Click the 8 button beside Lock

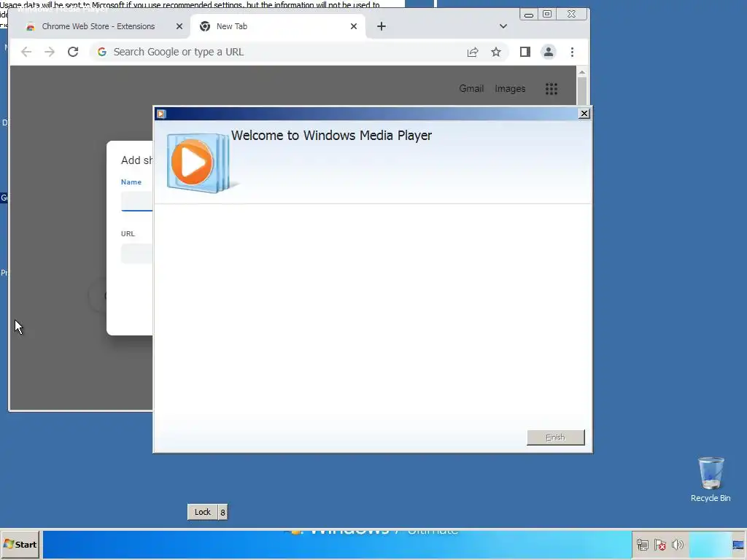222,513
